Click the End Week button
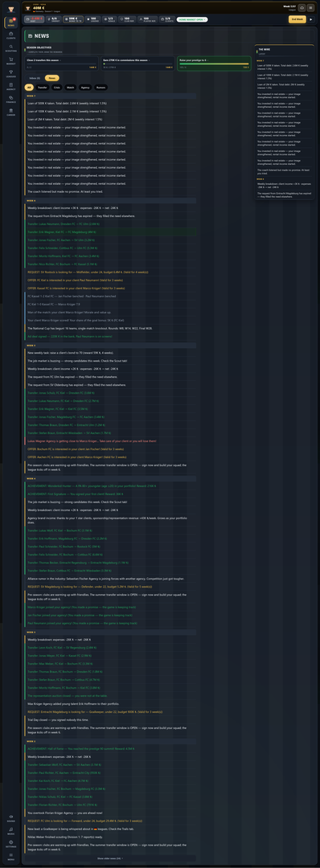Screen dimensions: 320x868 [x=297, y=18]
